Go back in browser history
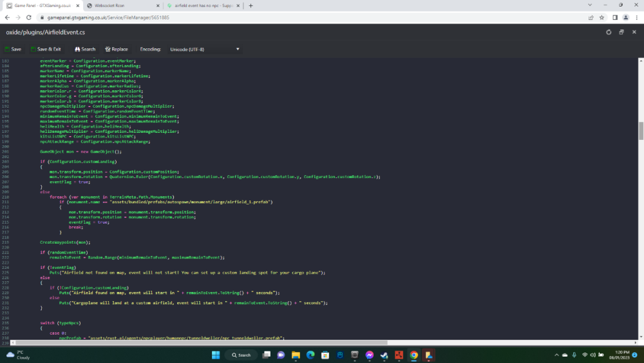The height and width of the screenshot is (363, 644). (7, 17)
